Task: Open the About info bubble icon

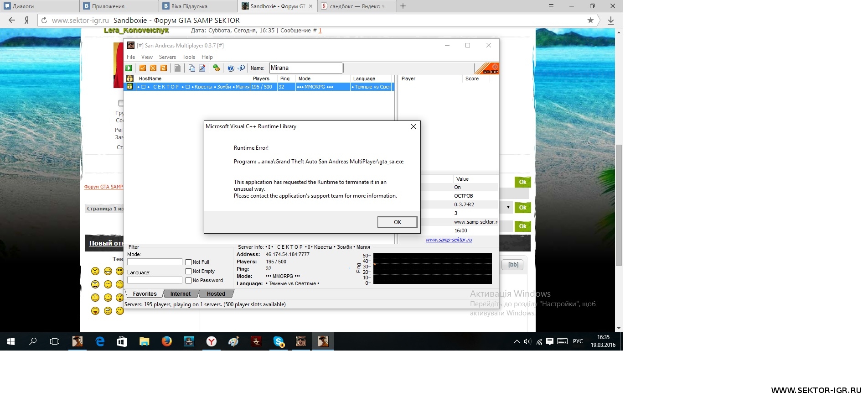Action: pos(241,68)
